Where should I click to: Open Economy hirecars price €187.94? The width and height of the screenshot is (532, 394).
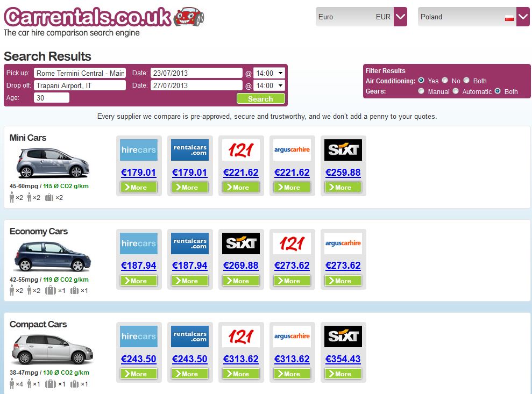(x=138, y=266)
